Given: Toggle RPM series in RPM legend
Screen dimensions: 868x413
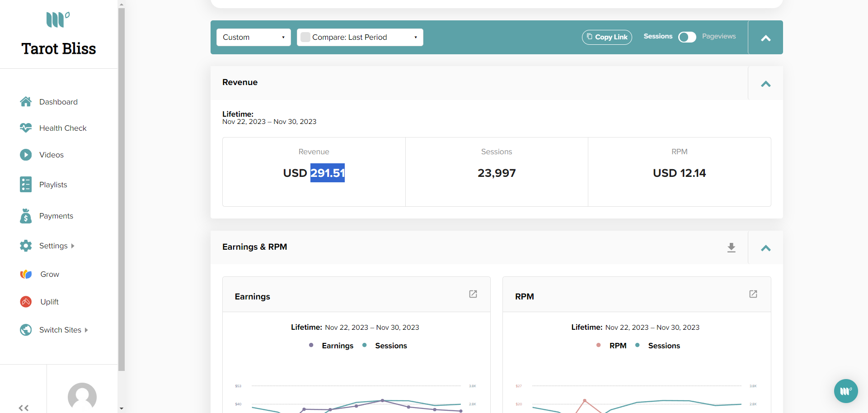Looking at the screenshot, I should pos(611,346).
